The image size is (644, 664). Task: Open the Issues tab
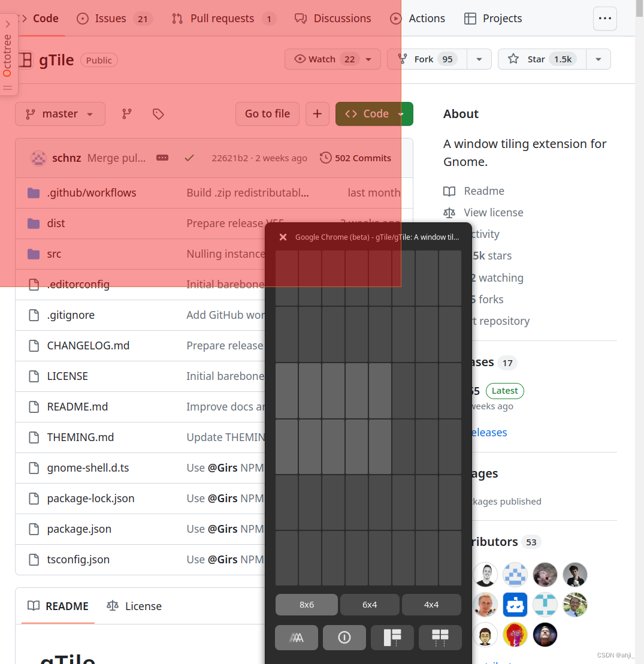114,19
